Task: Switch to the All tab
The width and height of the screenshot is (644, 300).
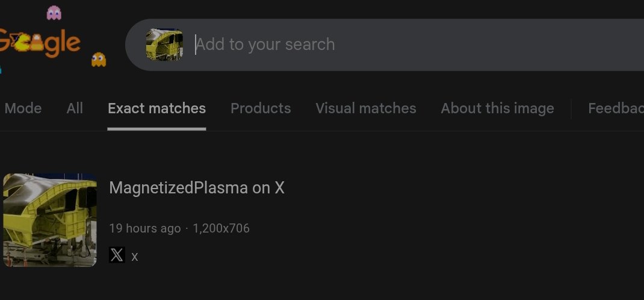Action: pos(75,108)
